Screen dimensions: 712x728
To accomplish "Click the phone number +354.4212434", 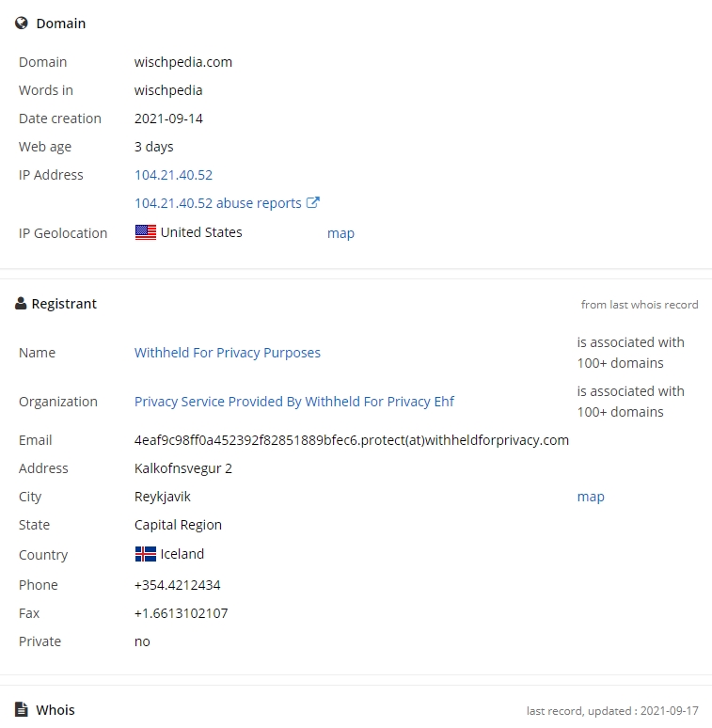I will (178, 585).
